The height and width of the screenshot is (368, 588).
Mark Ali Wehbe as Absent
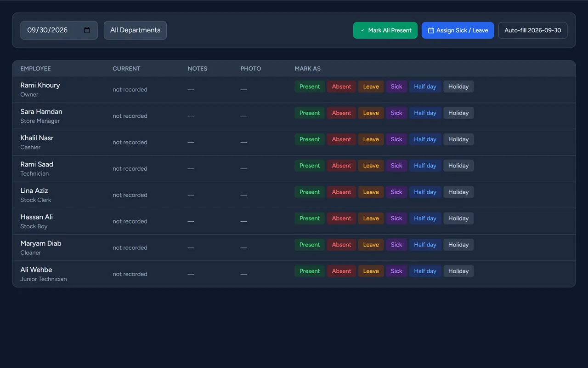[341, 271]
